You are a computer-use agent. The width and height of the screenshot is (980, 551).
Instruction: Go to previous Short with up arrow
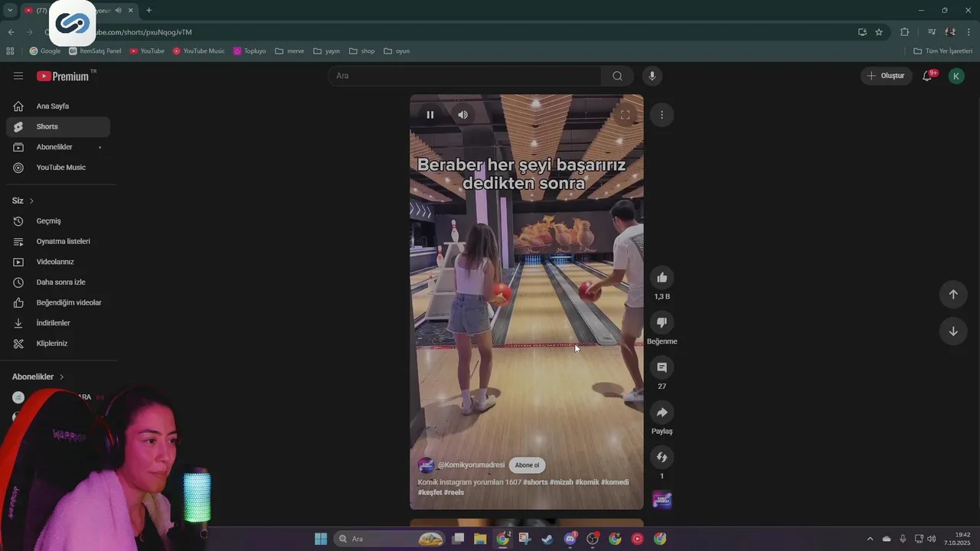click(953, 294)
